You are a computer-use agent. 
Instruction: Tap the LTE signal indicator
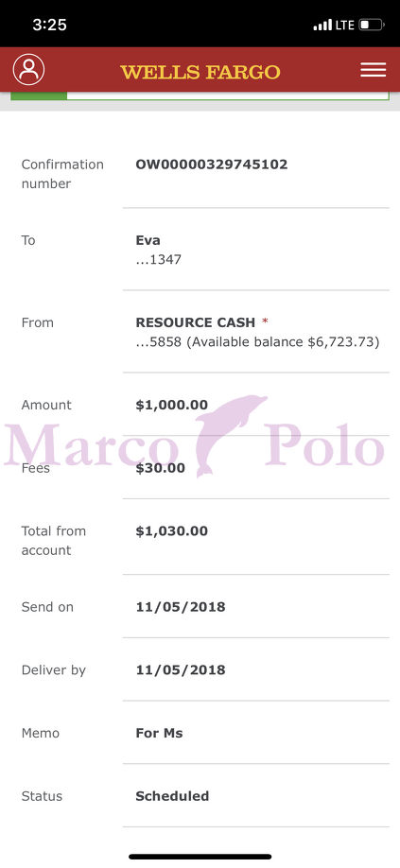tap(344, 25)
